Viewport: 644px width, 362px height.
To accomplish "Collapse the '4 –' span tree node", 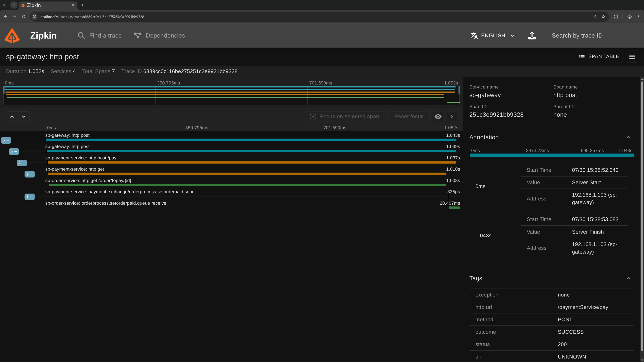I will [21, 163].
